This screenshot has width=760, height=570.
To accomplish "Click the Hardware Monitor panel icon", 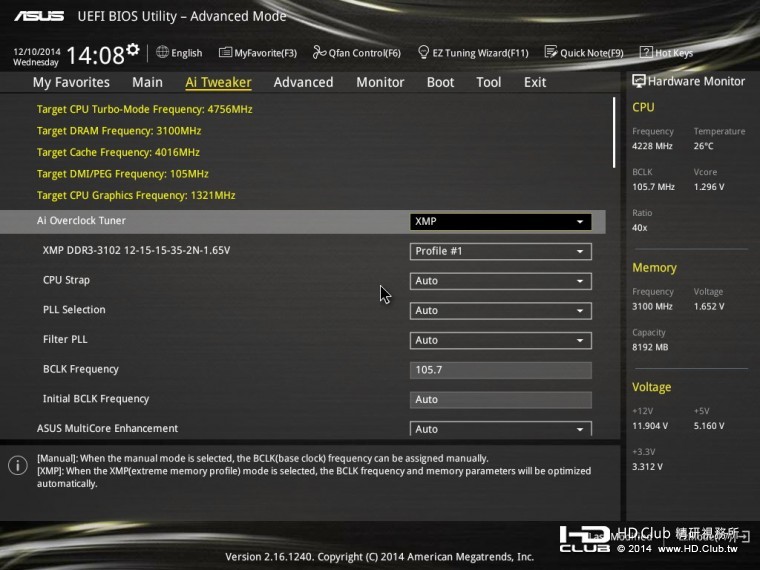I will click(639, 81).
